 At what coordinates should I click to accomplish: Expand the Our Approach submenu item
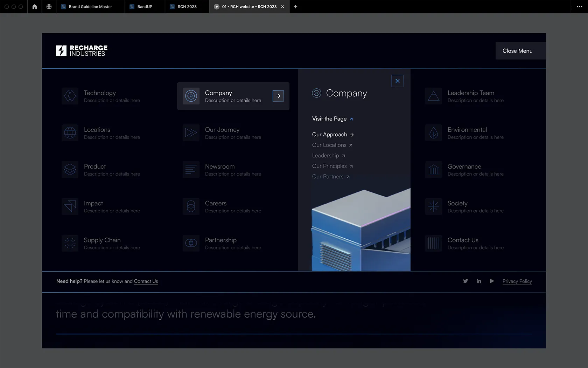tap(333, 135)
